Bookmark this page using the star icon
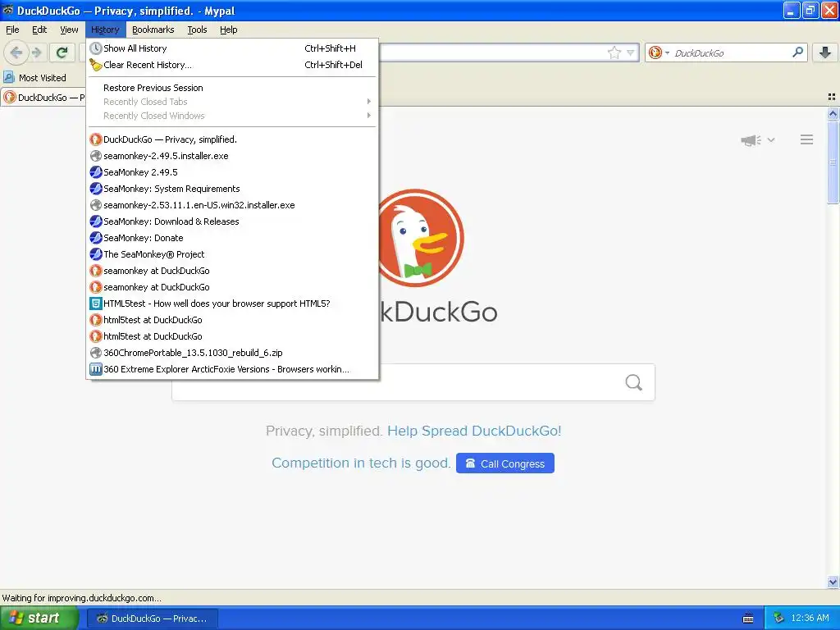This screenshot has width=840, height=630. [x=614, y=52]
